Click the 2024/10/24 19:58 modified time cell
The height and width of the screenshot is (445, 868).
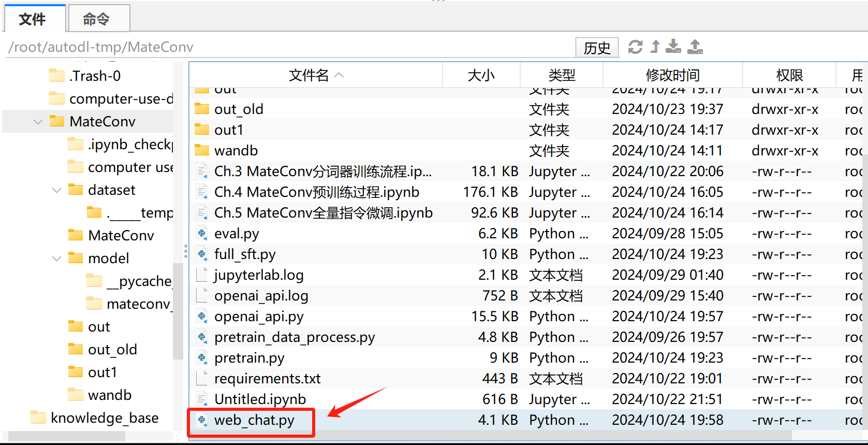667,420
